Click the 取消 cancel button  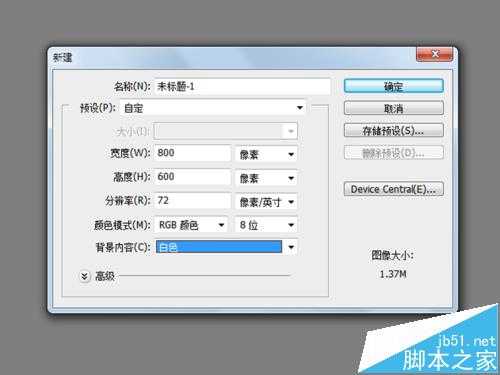[394, 108]
